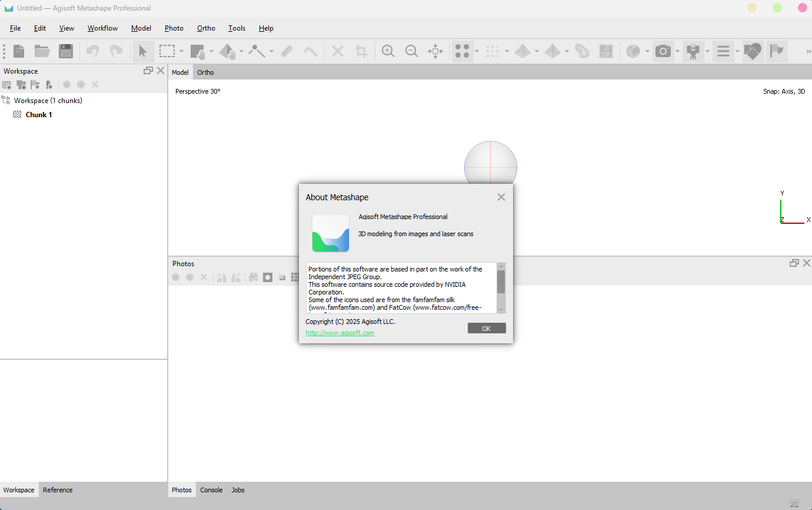The width and height of the screenshot is (812, 510).
Task: Open the Workflow menu
Action: (x=102, y=28)
